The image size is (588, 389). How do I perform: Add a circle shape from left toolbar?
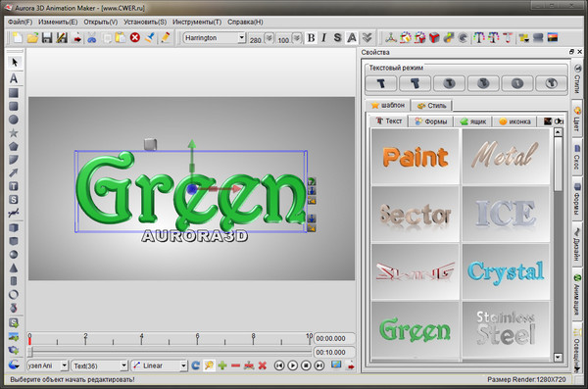tap(14, 120)
